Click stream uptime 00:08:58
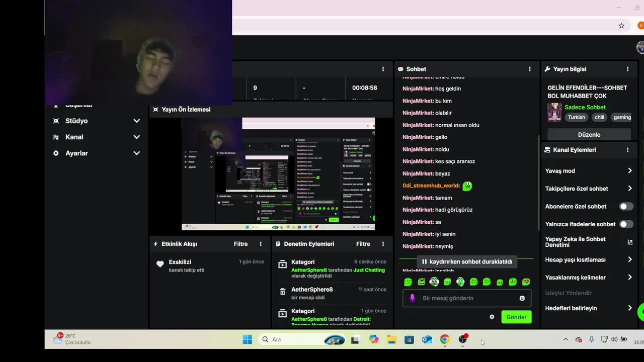Viewport: 644px width, 362px height. tap(364, 88)
